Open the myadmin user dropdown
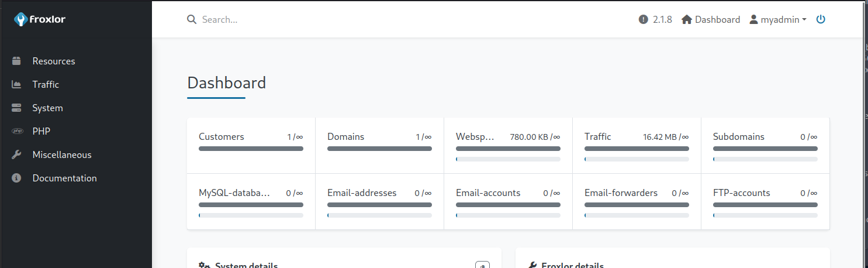Viewport: 868px width, 268px height. [x=778, y=19]
